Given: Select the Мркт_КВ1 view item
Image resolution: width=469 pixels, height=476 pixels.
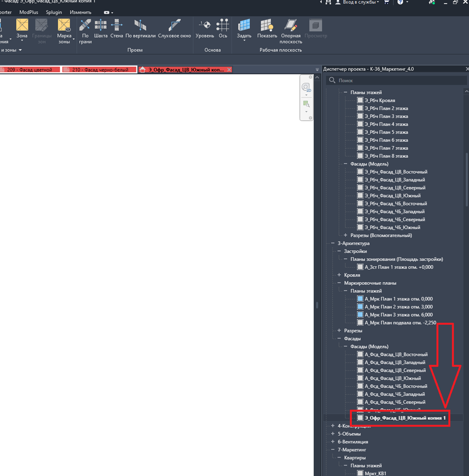Looking at the screenshot, I should tap(375, 473).
